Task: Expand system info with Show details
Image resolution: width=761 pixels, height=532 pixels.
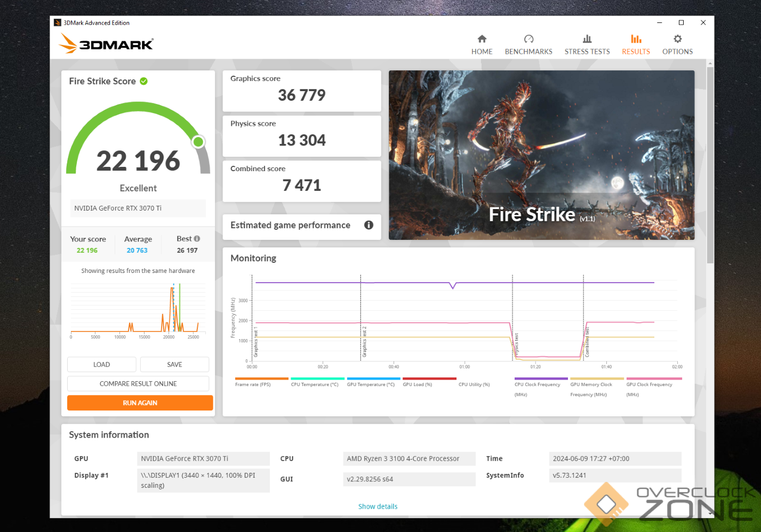Action: point(378,506)
